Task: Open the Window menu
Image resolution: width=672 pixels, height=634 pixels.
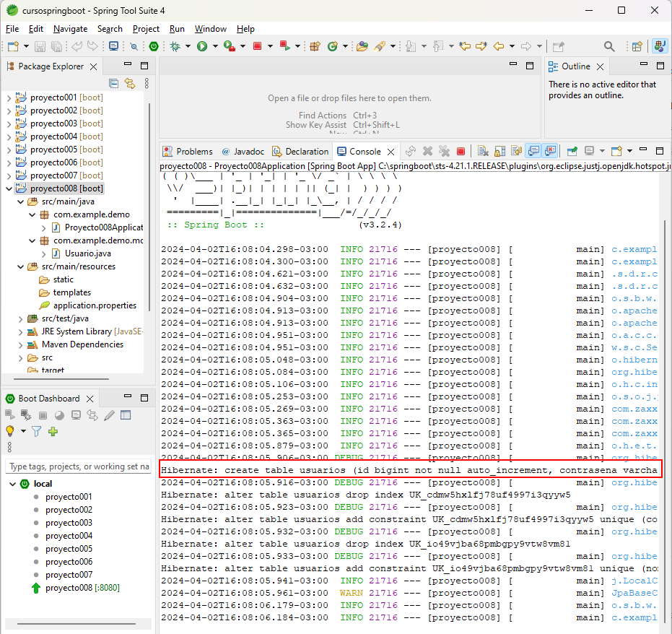Action: [x=211, y=29]
